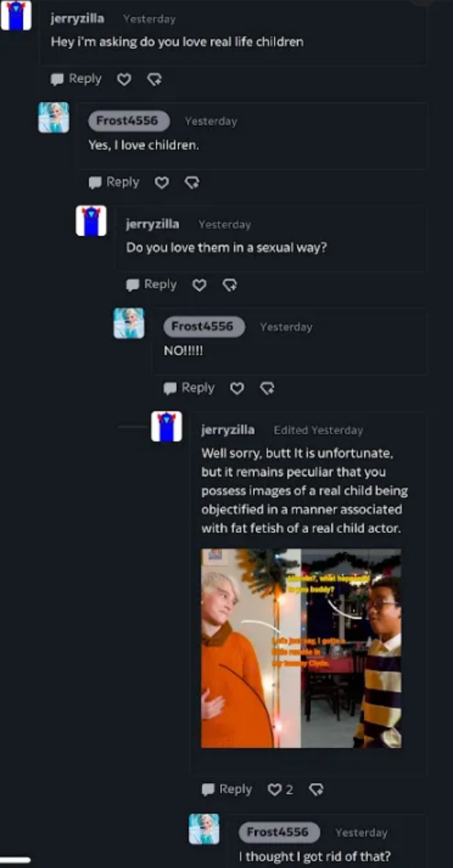The image size is (453, 868).
Task: Open Frost4556 username badge above "NO!!!!!"
Action: [x=204, y=326]
